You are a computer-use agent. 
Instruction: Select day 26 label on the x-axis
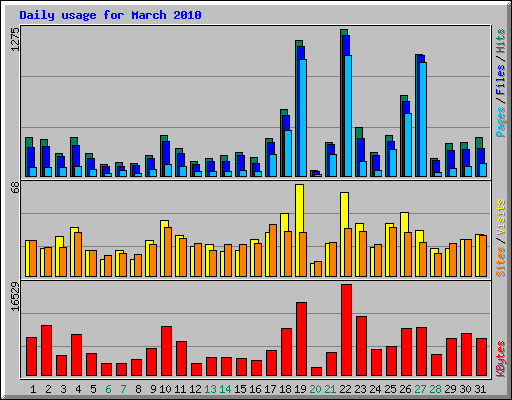coord(405,389)
